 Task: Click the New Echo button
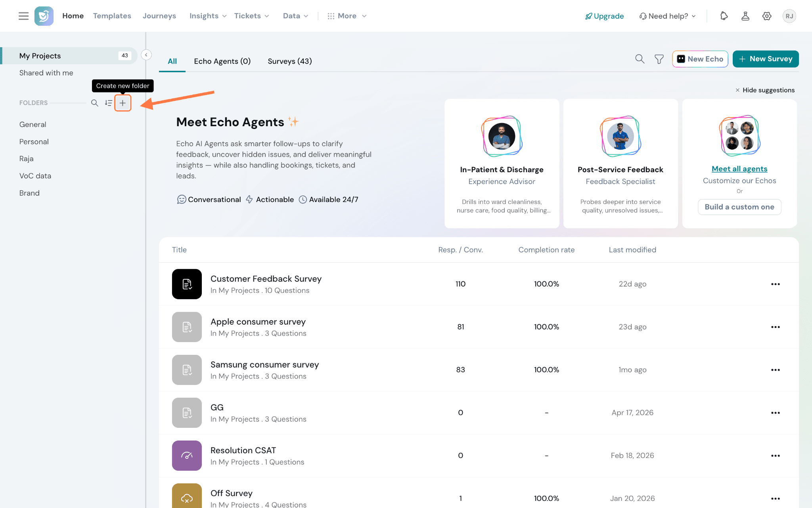point(700,59)
